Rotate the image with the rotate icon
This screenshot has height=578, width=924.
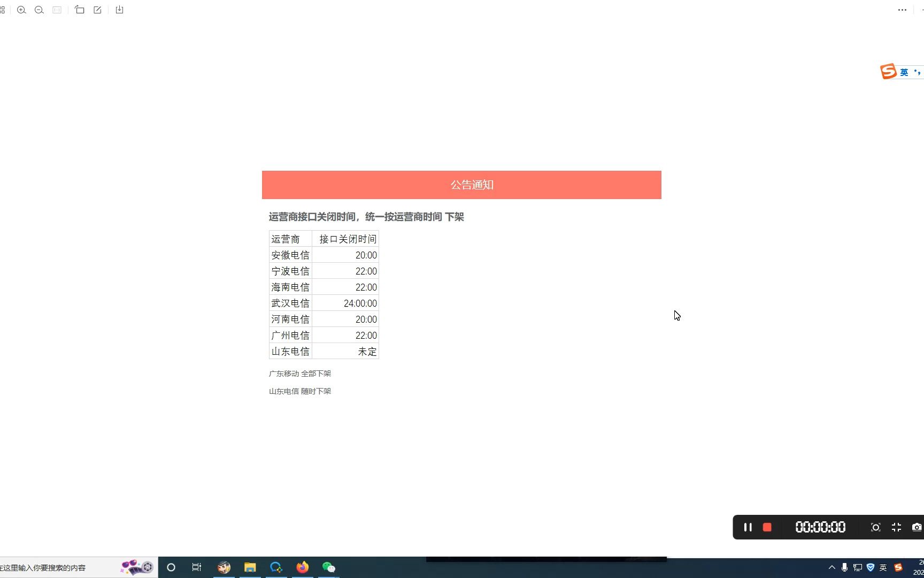(80, 10)
